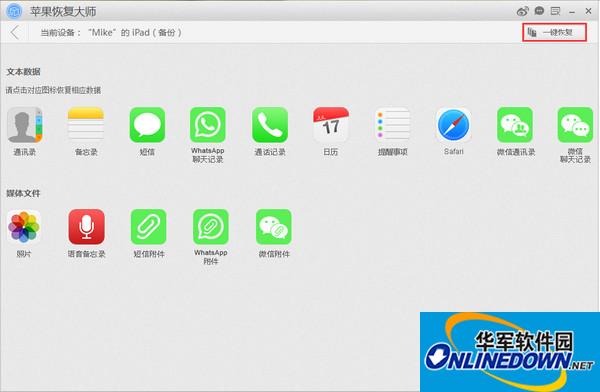Select the WhatsApp 附件 icon

pyautogui.click(x=211, y=227)
